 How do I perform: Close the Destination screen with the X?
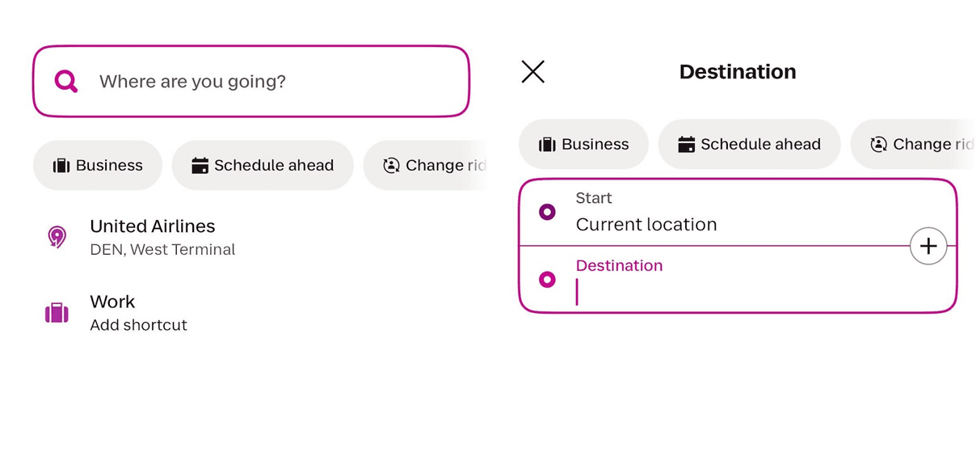pyautogui.click(x=533, y=72)
